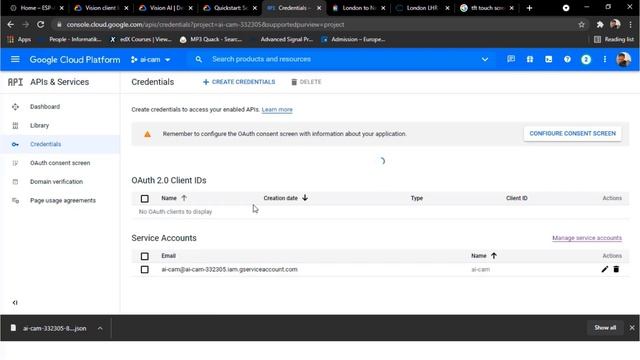Click the OAuth consent screen sidebar icon
640x360 pixels.
click(16, 163)
